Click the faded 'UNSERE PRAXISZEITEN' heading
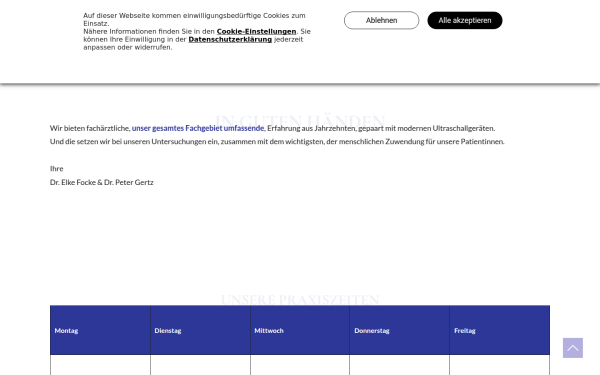Screen dimensions: 600x375 point(300,299)
